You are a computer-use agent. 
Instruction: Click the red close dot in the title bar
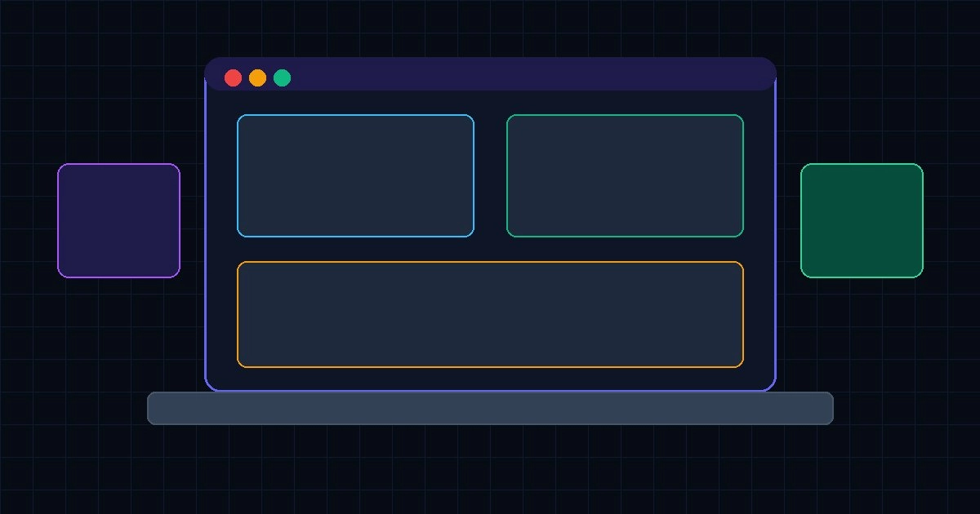tap(233, 78)
